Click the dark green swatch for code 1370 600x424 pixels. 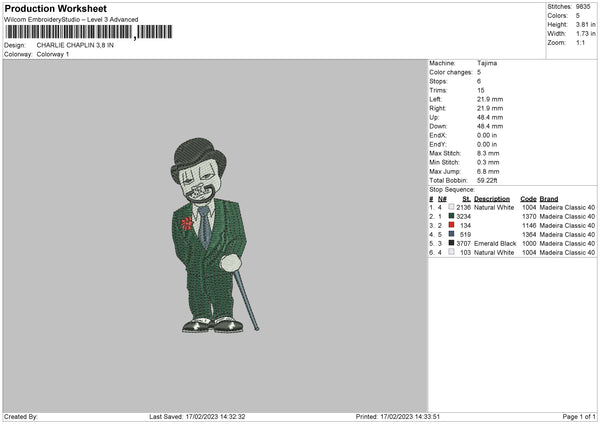(451, 216)
